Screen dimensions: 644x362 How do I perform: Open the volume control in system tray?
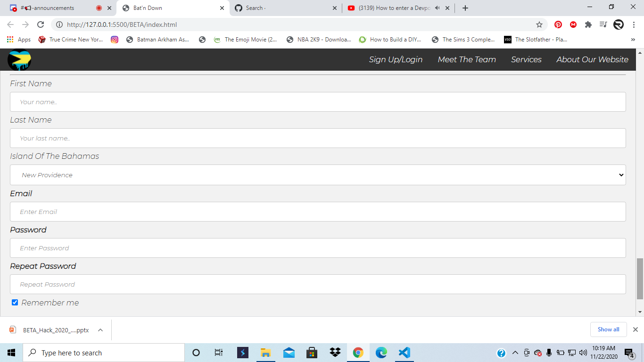(x=583, y=353)
